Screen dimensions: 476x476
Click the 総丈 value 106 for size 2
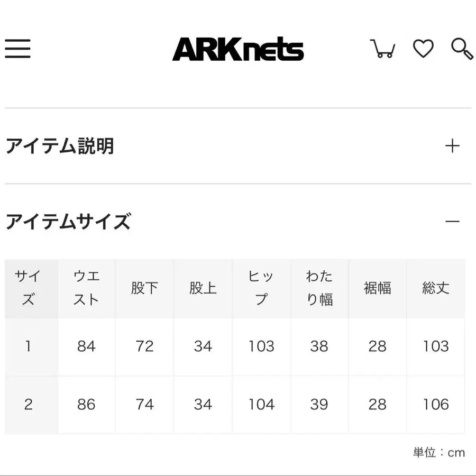coord(436,404)
